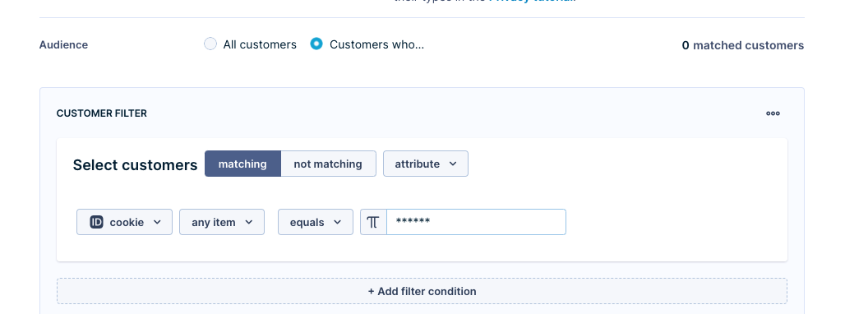Screen dimensions: 868x314
Task: Open the Privacy tutorial link
Action: 533,2
